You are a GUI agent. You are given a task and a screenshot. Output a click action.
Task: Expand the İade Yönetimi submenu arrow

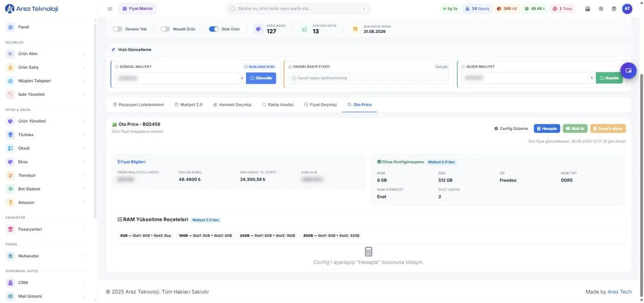point(84,94)
